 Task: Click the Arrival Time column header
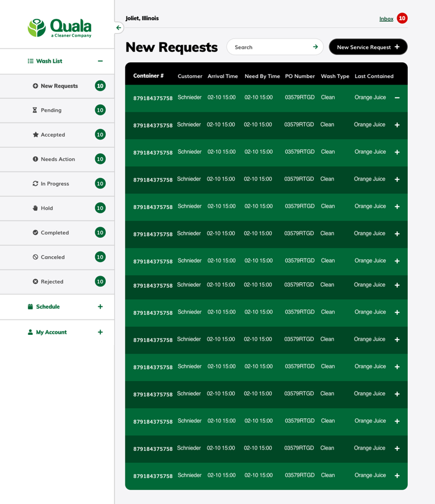(x=222, y=76)
